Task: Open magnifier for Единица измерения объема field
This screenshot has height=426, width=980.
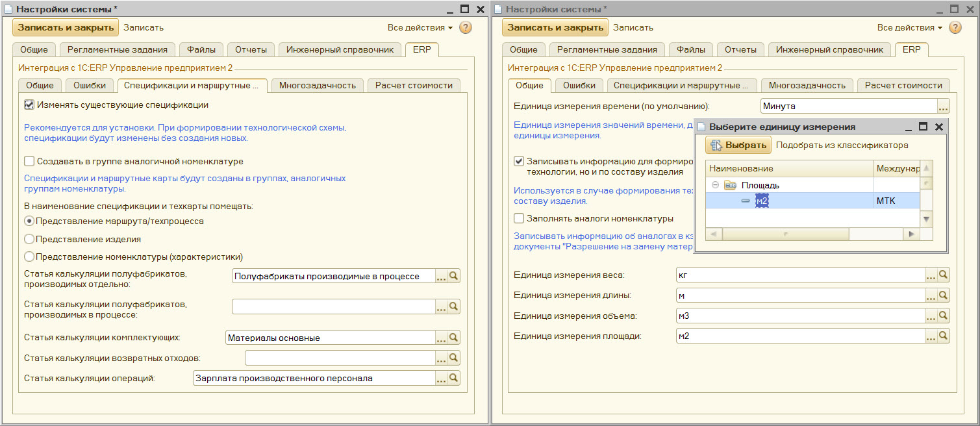Action: point(944,316)
